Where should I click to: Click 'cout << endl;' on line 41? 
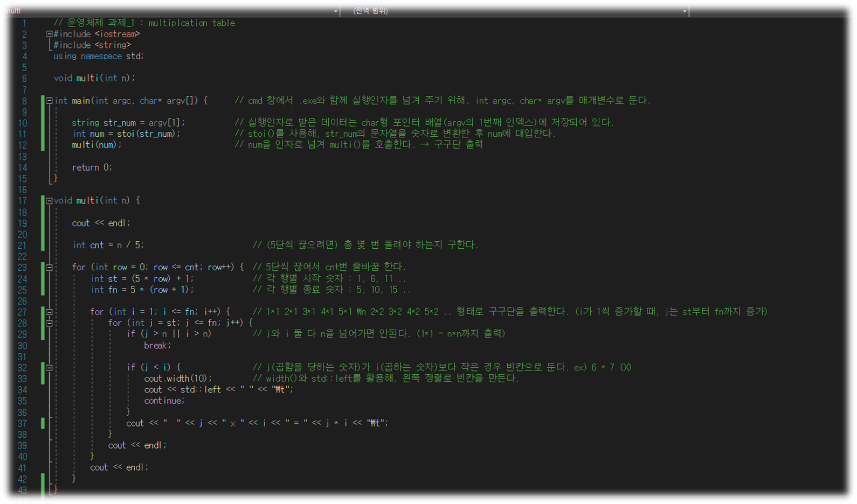(x=119, y=467)
